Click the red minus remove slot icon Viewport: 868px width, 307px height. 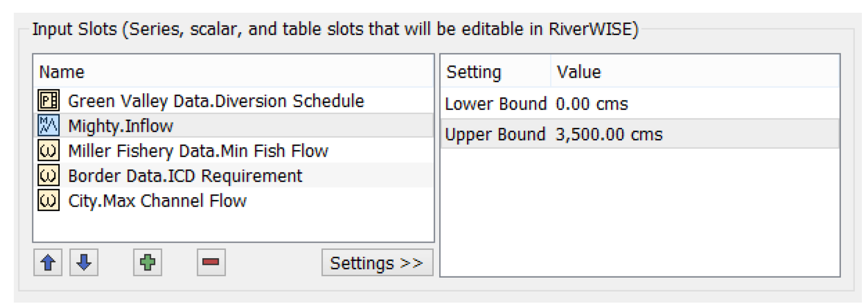(x=211, y=262)
